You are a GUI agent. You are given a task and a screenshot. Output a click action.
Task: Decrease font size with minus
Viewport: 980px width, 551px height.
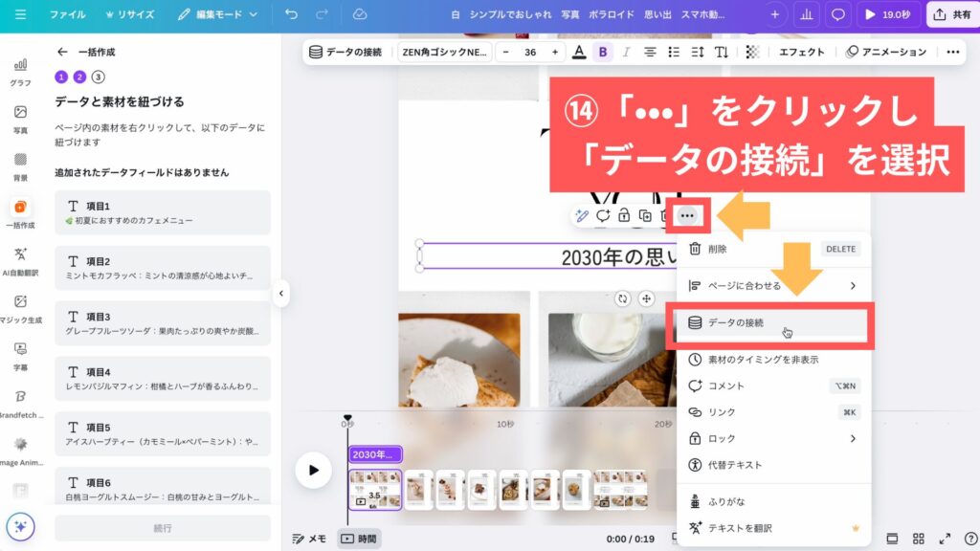(505, 53)
